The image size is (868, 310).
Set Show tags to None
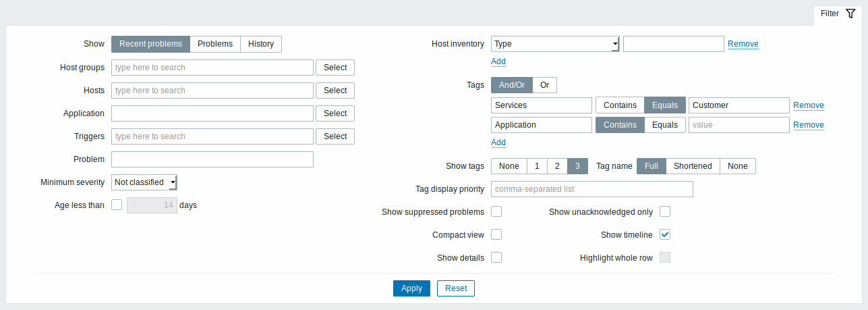pos(509,166)
